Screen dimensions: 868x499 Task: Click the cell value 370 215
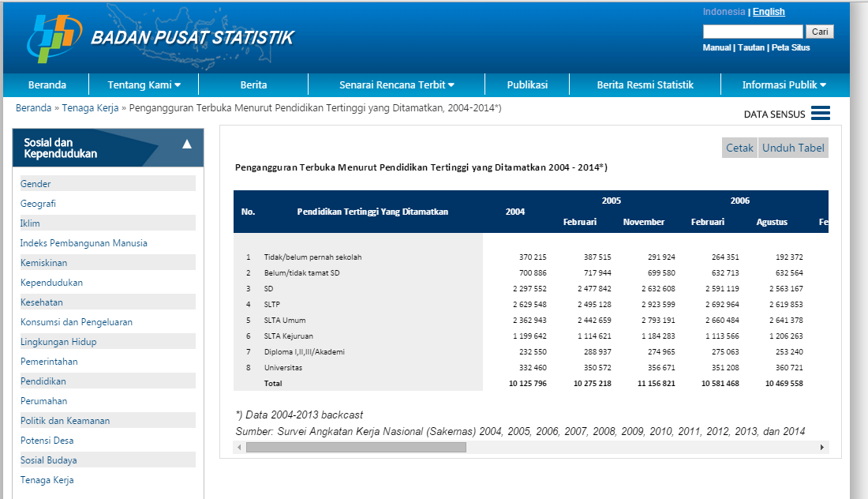(x=533, y=257)
